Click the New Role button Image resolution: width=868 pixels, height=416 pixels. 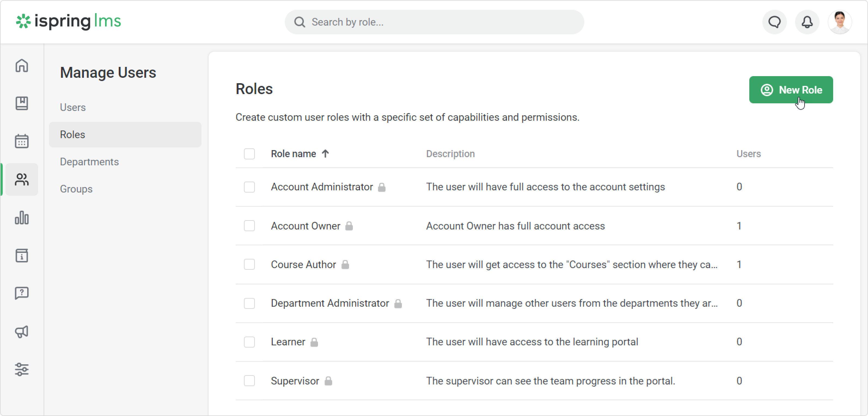point(791,90)
